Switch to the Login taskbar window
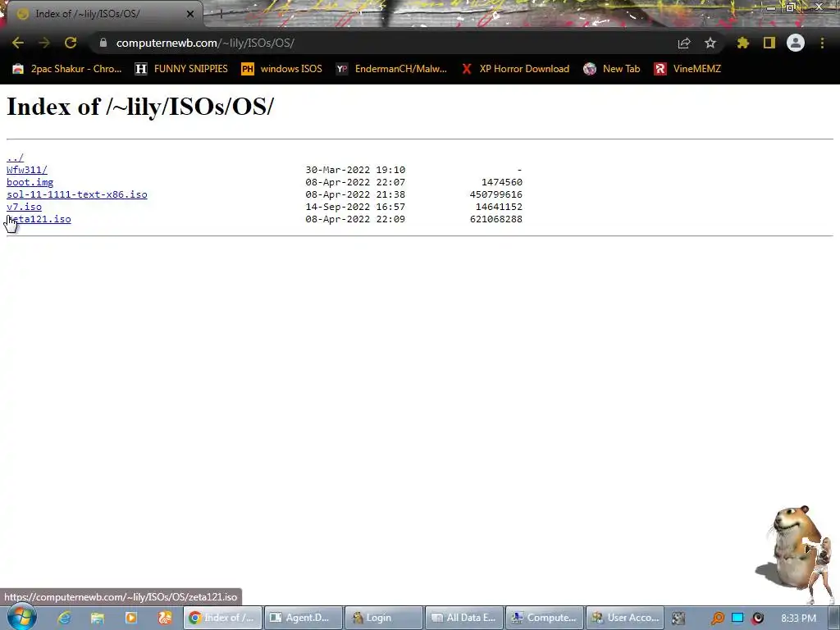Viewport: 840px width, 630px height. click(384, 618)
